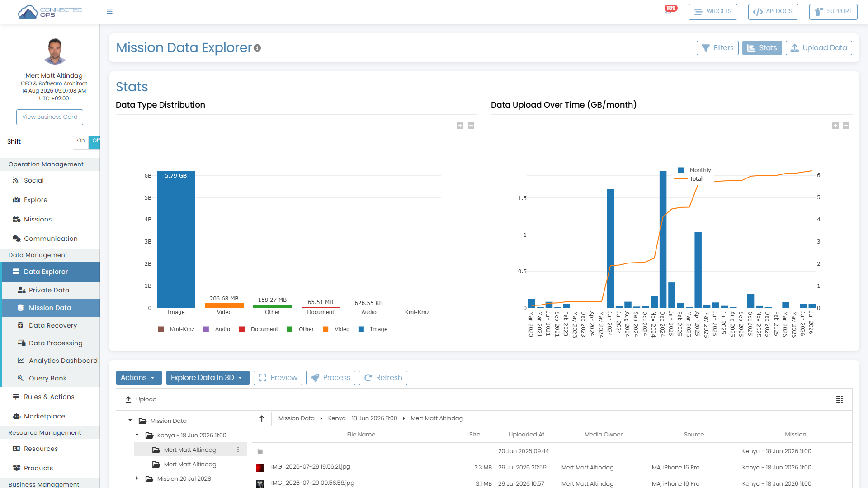Image resolution: width=868 pixels, height=488 pixels.
Task: Open Query Bank submenu item
Action: [51, 378]
